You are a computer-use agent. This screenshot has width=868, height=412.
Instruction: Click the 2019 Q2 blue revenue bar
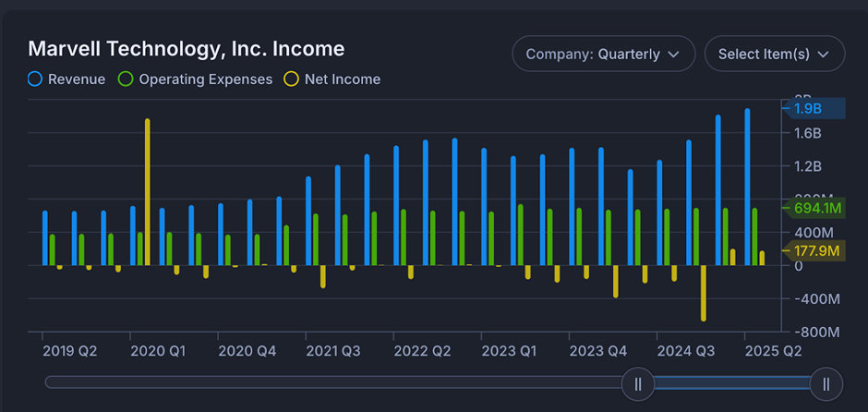pyautogui.click(x=45, y=238)
